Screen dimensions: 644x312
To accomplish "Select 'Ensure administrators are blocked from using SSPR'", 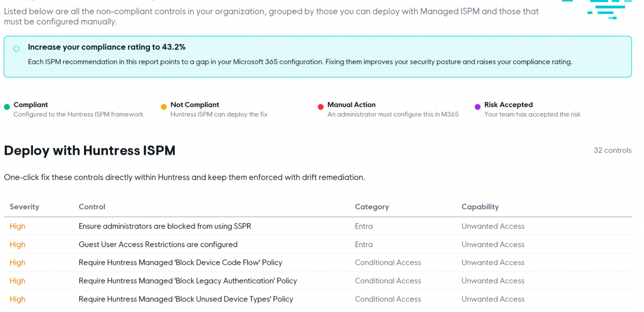I will (165, 226).
